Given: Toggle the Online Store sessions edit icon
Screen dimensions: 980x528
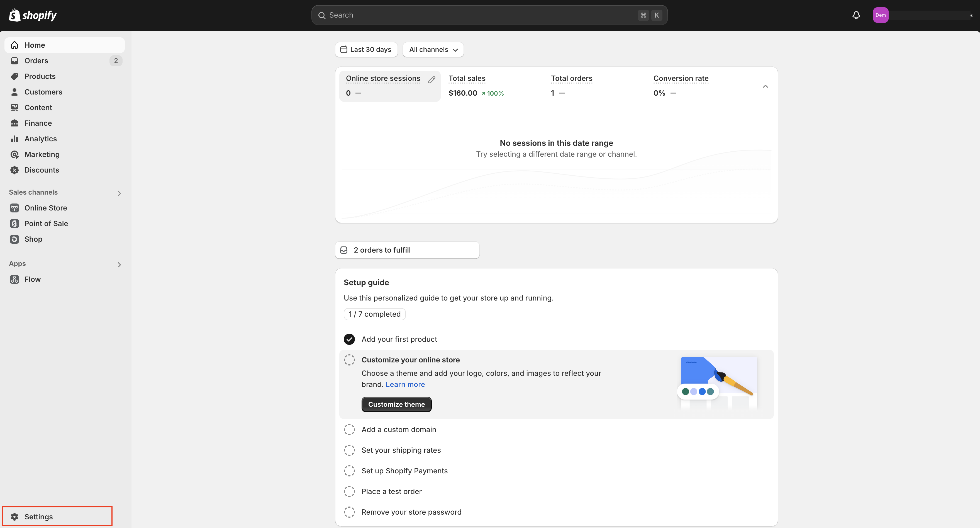Looking at the screenshot, I should pyautogui.click(x=431, y=78).
